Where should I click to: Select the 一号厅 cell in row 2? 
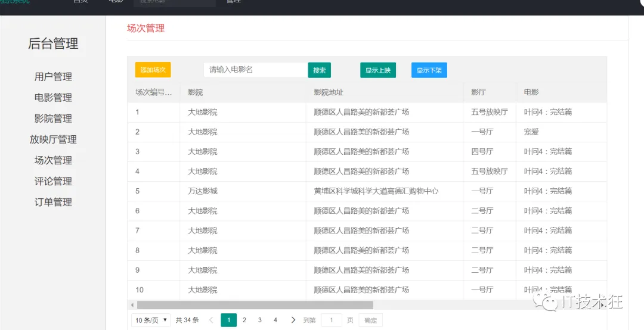(490, 132)
